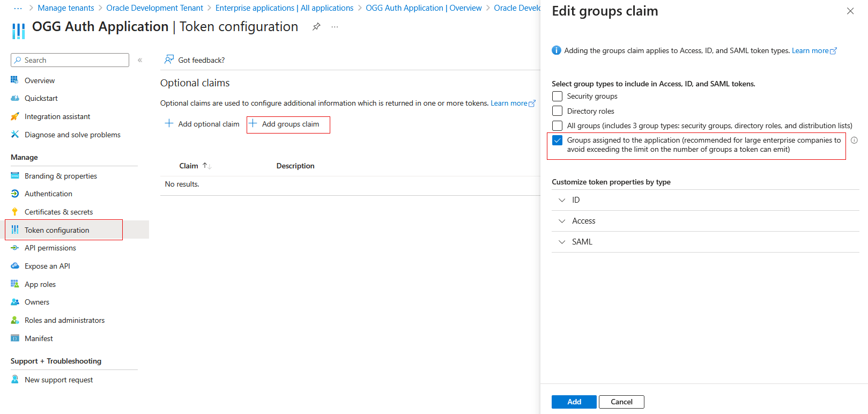Sort the Claim column with arrow icon
Screen dimensions: 868x414
pyautogui.click(x=207, y=166)
